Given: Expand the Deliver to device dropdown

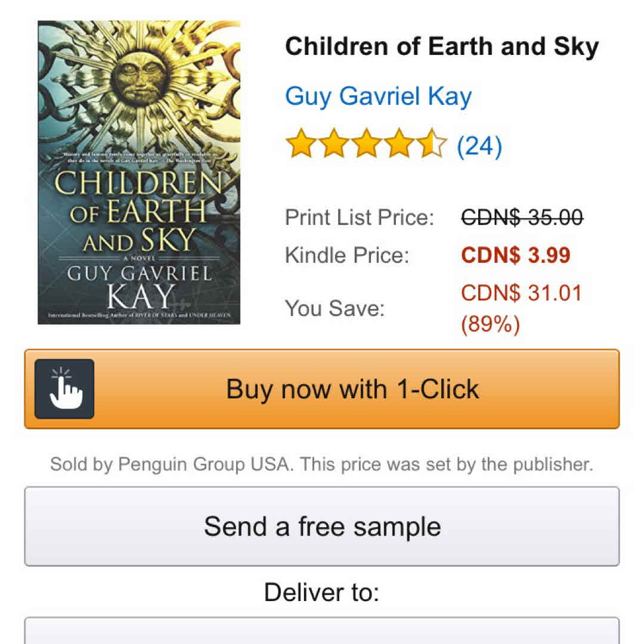Looking at the screenshot, I should [322, 631].
